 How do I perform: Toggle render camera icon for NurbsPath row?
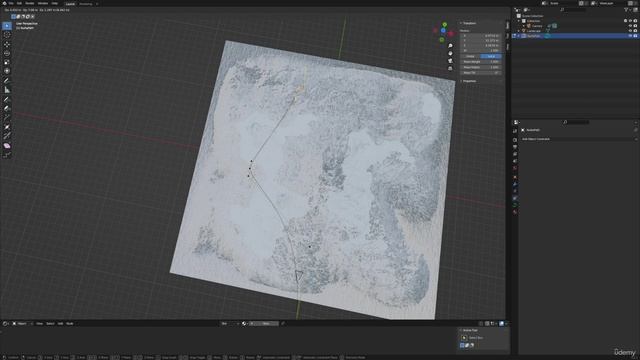[x=635, y=36]
